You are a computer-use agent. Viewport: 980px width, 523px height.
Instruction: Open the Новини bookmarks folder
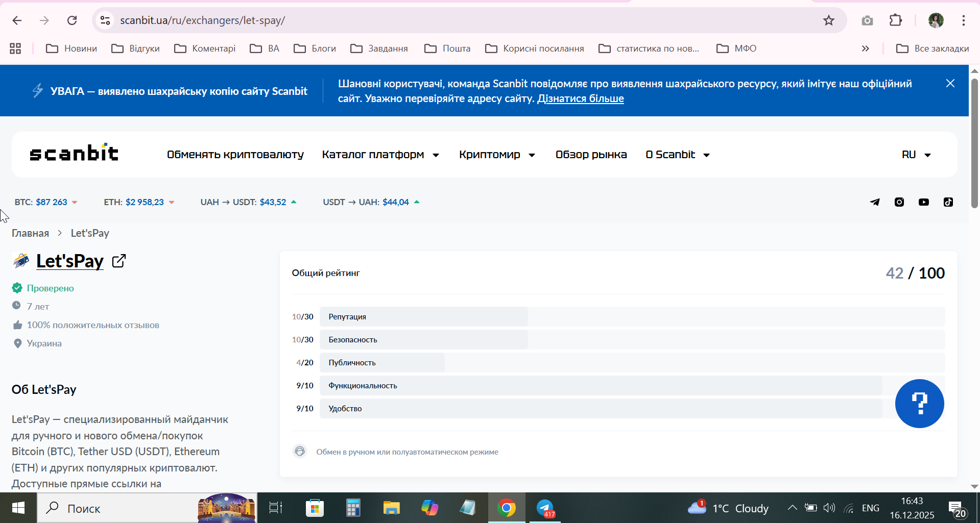pyautogui.click(x=71, y=48)
